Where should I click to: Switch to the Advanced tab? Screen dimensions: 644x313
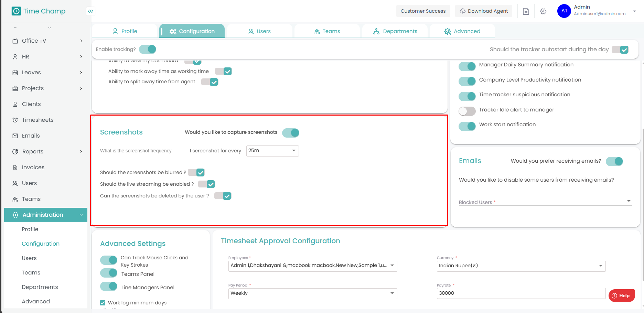pos(462,31)
